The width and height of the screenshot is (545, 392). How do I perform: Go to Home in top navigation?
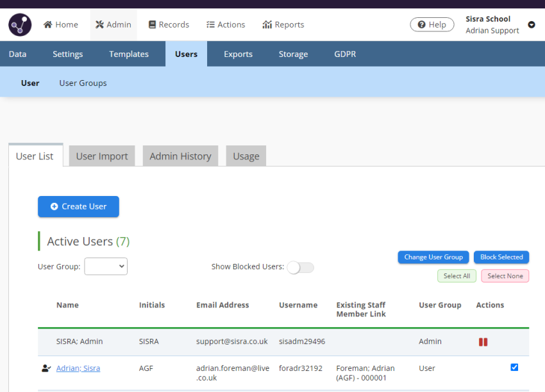point(61,24)
